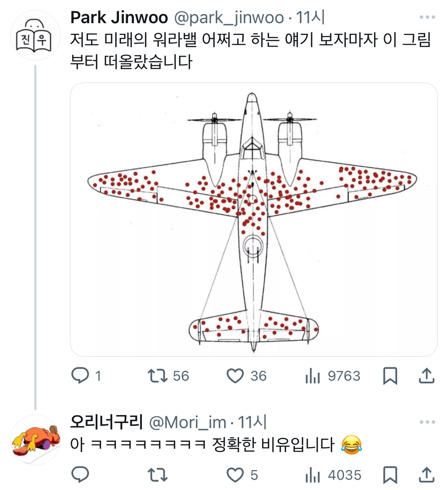The height and width of the screenshot is (490, 448).
Task: Open the @park_jinwoo handle link
Action: pos(229,18)
